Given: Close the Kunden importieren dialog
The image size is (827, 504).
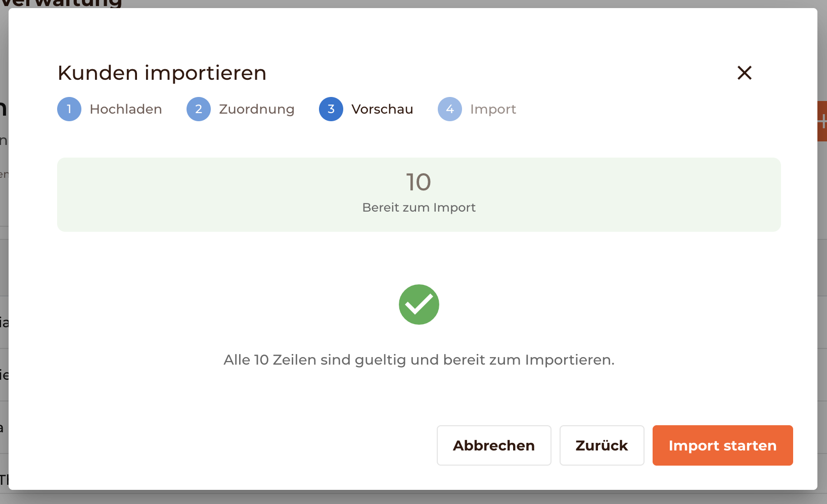Looking at the screenshot, I should tap(745, 73).
